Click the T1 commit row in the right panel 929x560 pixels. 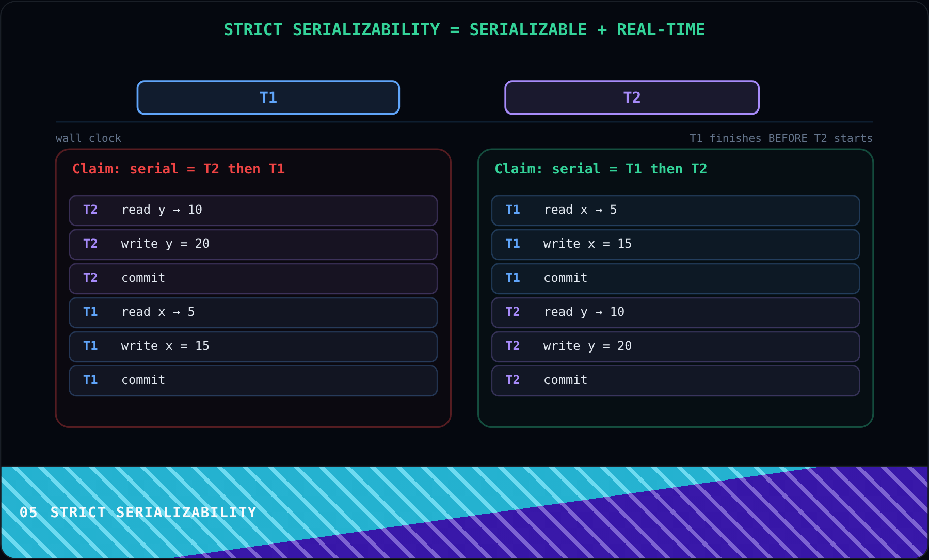tap(676, 278)
